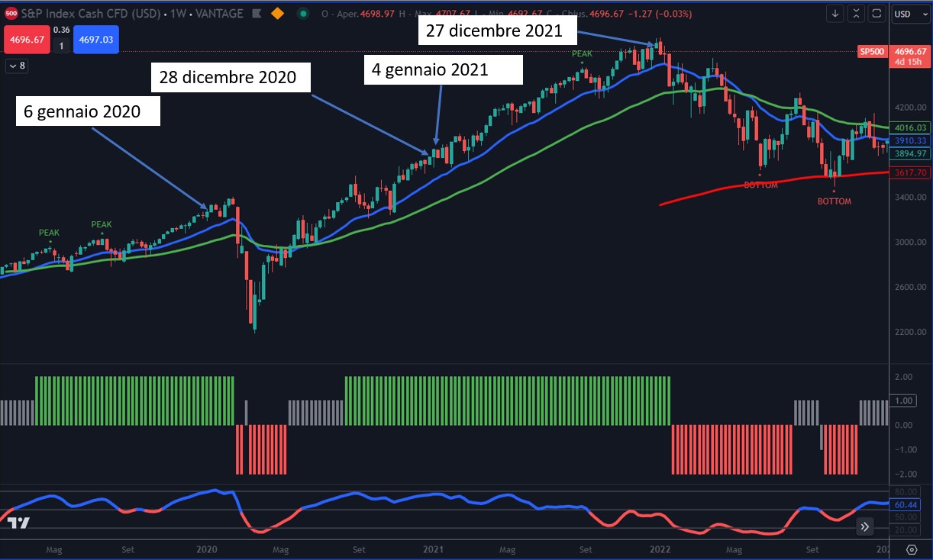Click the S&P 500 symbol logo icon

pos(11,14)
